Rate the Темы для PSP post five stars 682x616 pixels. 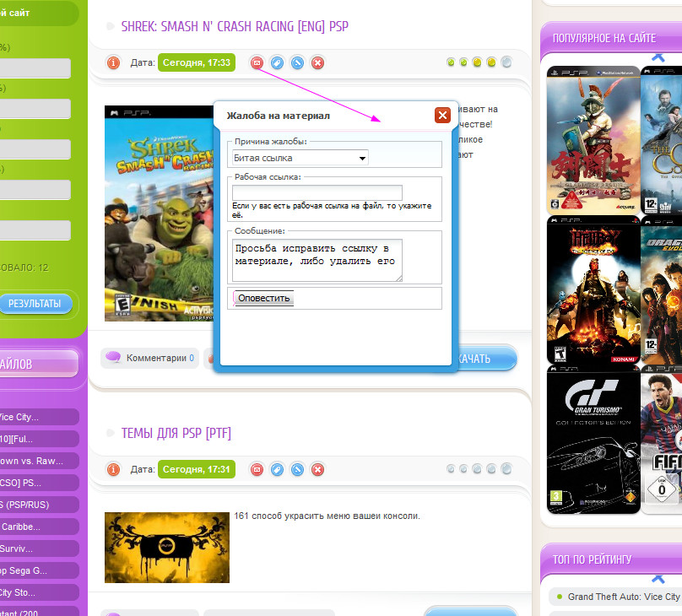(x=506, y=468)
